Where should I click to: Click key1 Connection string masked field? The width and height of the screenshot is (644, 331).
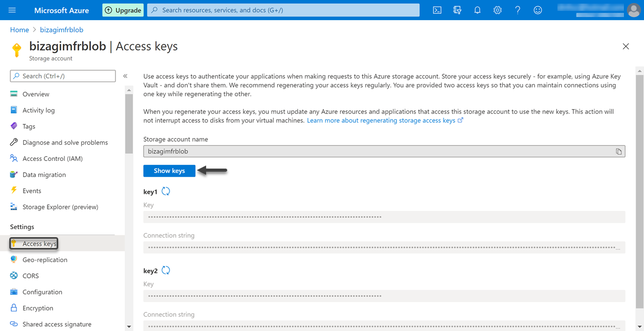(384, 247)
